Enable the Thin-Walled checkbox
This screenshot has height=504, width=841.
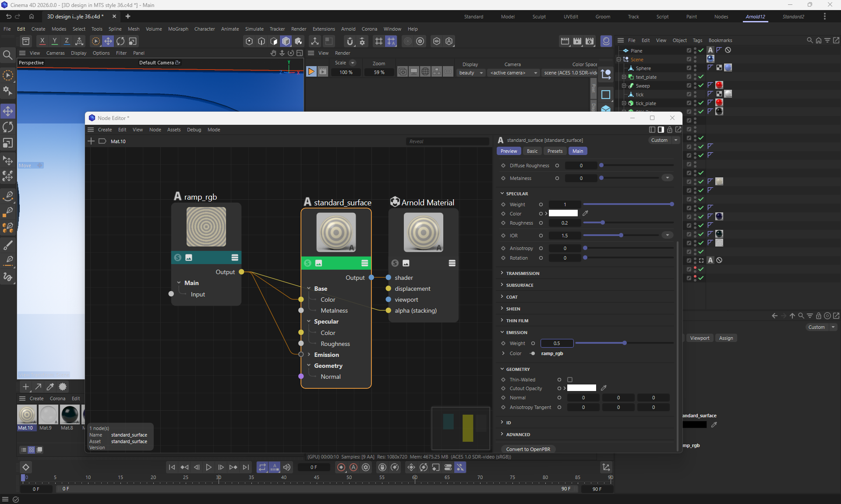pyautogui.click(x=570, y=380)
